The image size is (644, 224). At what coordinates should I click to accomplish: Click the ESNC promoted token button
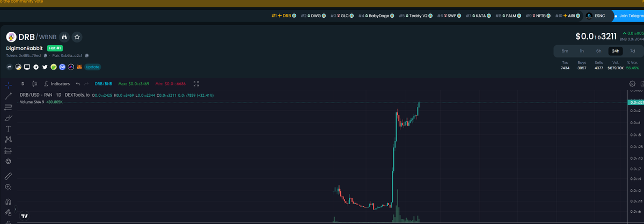coord(596,16)
